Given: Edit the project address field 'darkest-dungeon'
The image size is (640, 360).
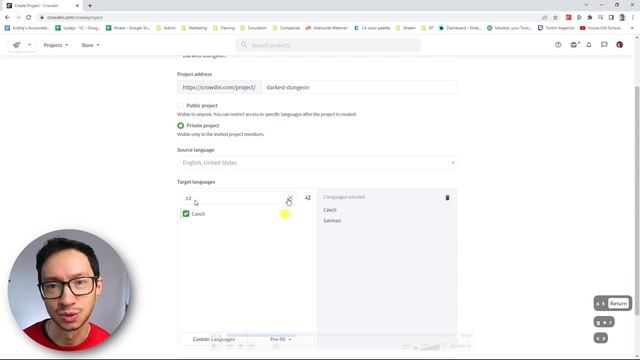Looking at the screenshot, I should [359, 87].
